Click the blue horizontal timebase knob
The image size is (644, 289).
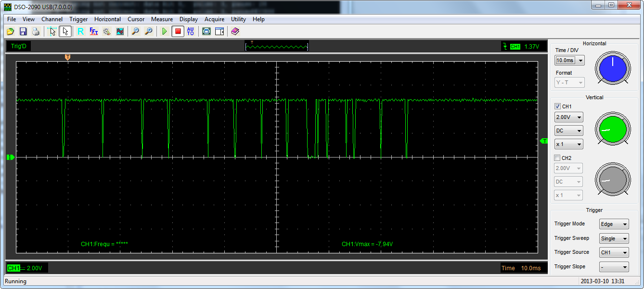tap(613, 68)
